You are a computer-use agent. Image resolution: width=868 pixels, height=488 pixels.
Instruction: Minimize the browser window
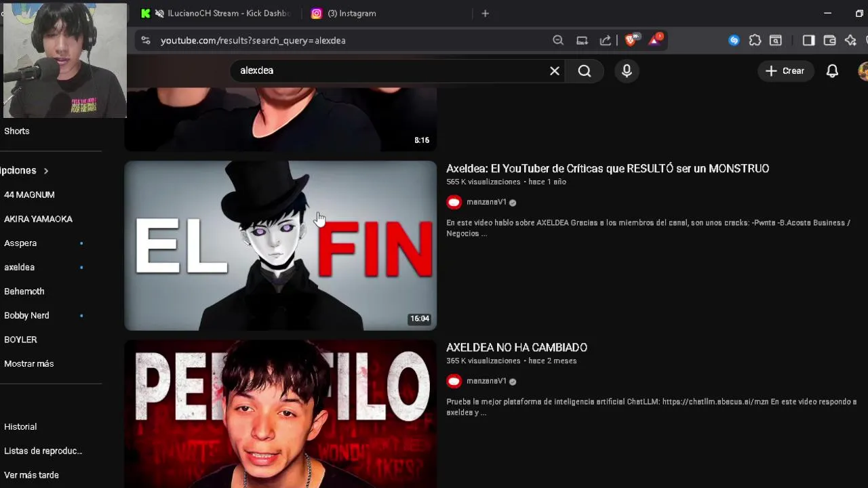pyautogui.click(x=827, y=13)
